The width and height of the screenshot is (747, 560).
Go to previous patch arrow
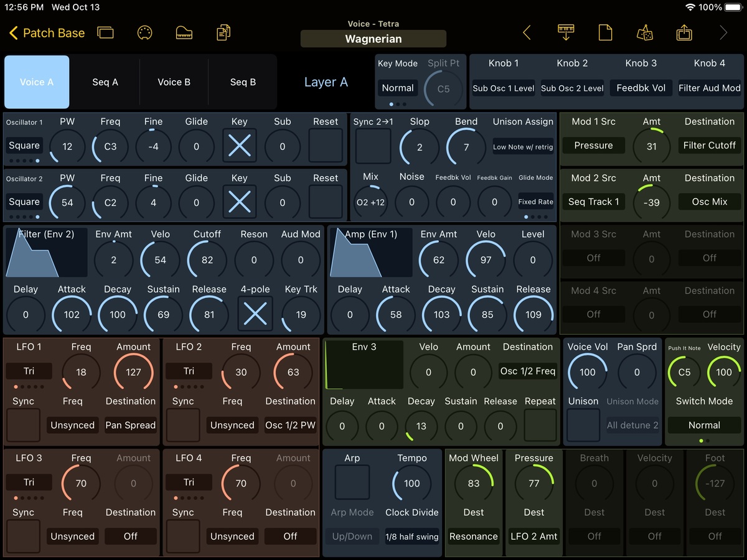pos(527,33)
